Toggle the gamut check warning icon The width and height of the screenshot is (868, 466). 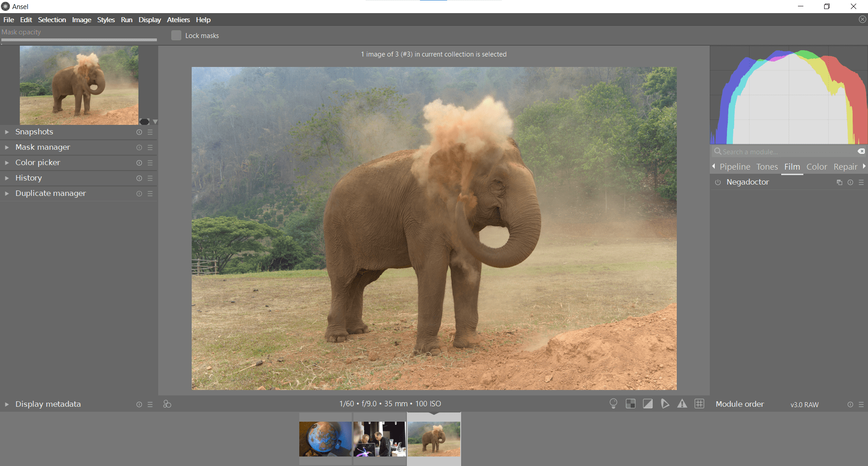tap(682, 404)
